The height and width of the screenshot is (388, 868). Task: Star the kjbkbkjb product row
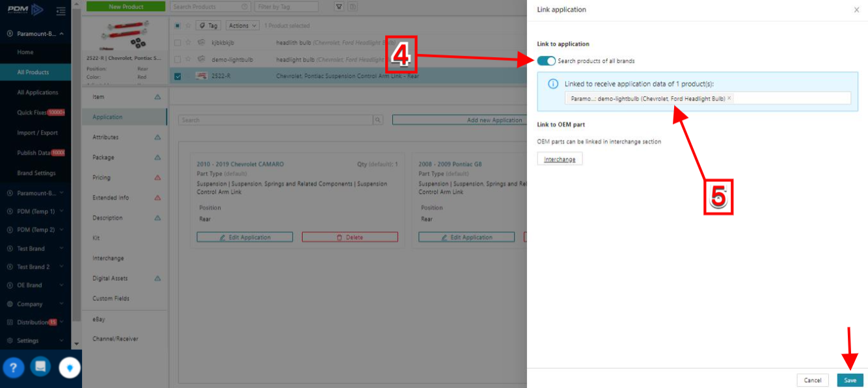tap(188, 43)
